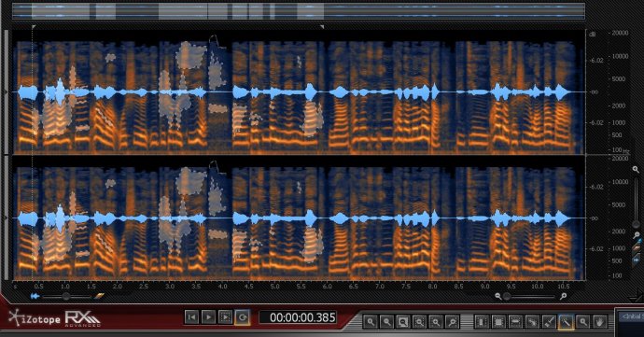The image size is (644, 337).
Task: Click the selection start marker on ruler
Action: point(34,27)
